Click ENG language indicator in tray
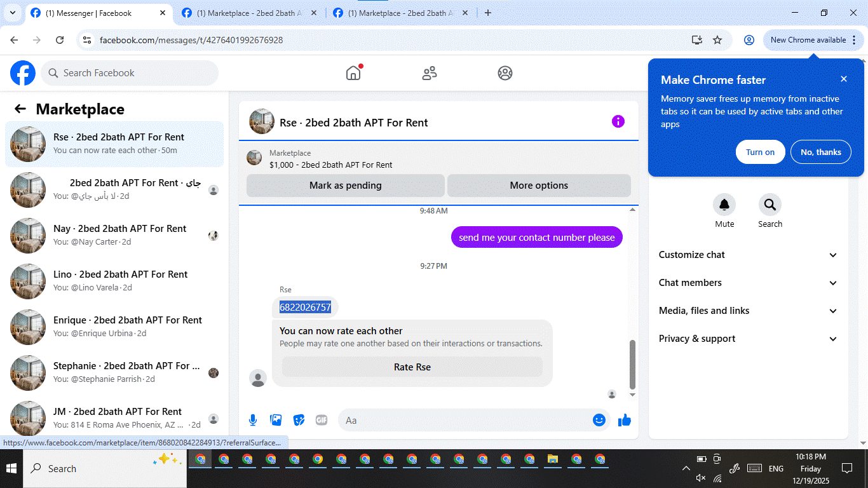 tap(776, 468)
